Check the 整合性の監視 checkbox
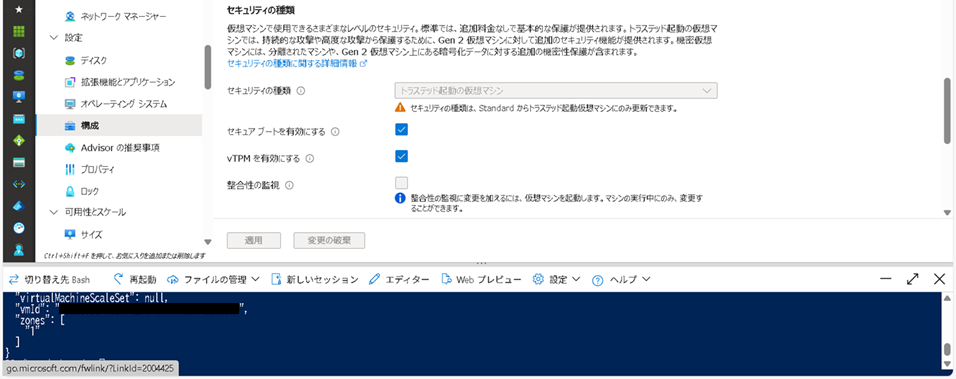Screen dimensions: 956x379 (x=401, y=183)
